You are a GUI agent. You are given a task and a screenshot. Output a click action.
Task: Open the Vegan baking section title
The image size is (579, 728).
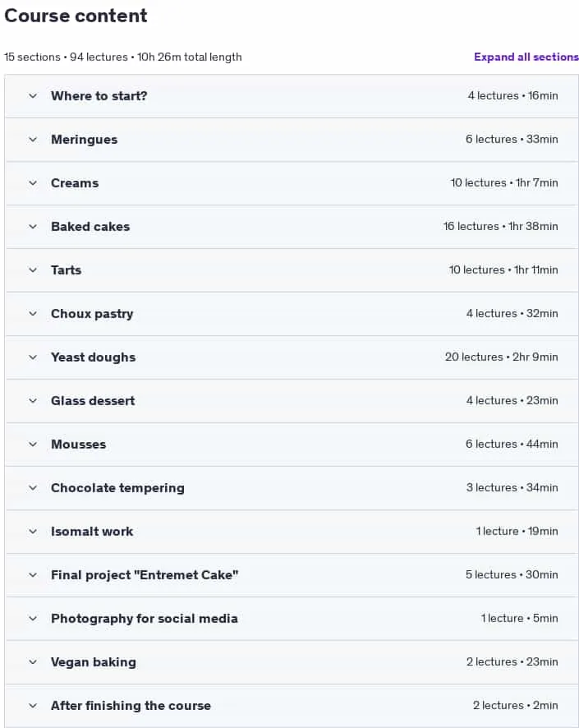coord(94,662)
